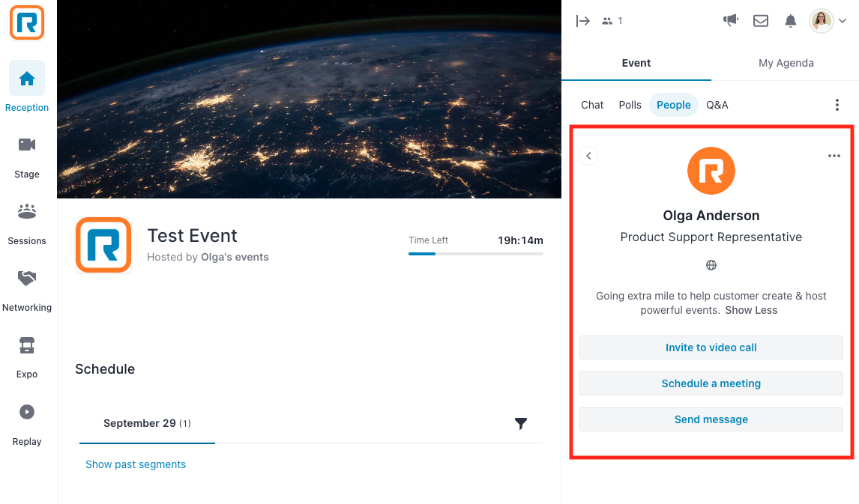Viewport: 859px width, 504px height.
Task: Click the Earth banner image
Action: (309, 99)
